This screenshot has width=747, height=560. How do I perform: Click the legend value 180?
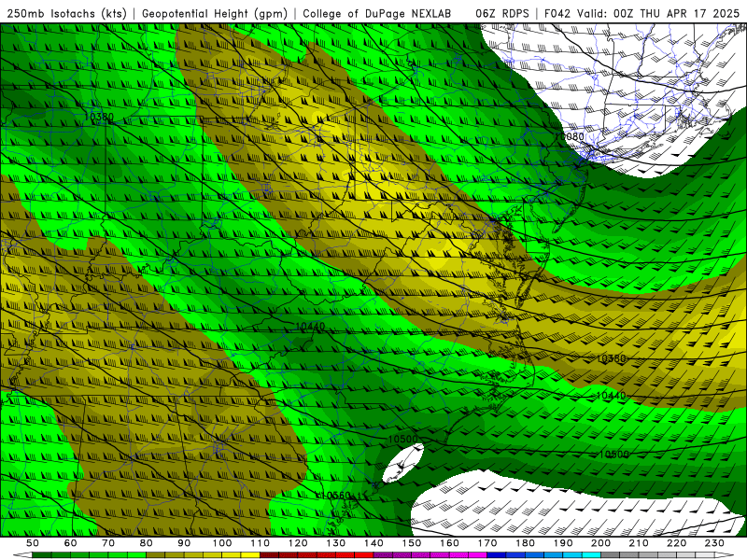pyautogui.click(x=526, y=543)
